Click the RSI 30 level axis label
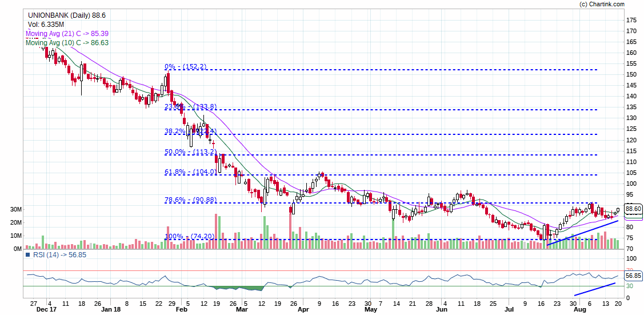Image resolution: width=644 pixels, height=315 pixels. (629, 286)
